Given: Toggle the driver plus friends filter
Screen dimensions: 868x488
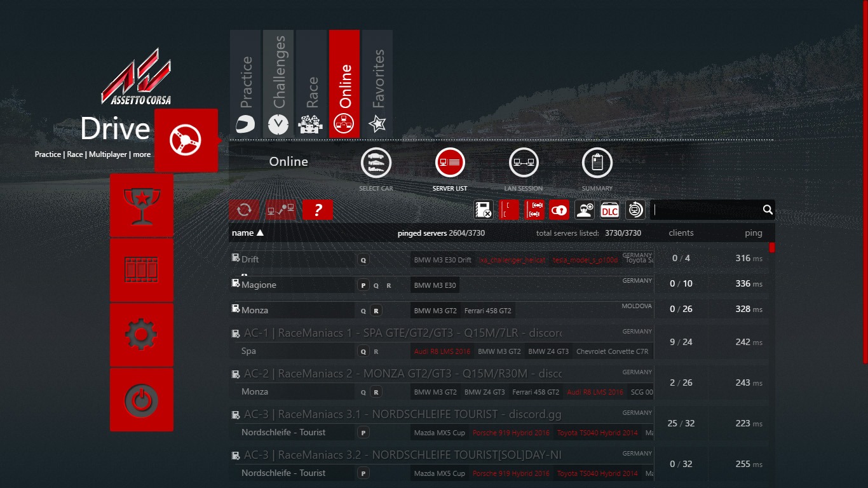Looking at the screenshot, I should coord(585,210).
